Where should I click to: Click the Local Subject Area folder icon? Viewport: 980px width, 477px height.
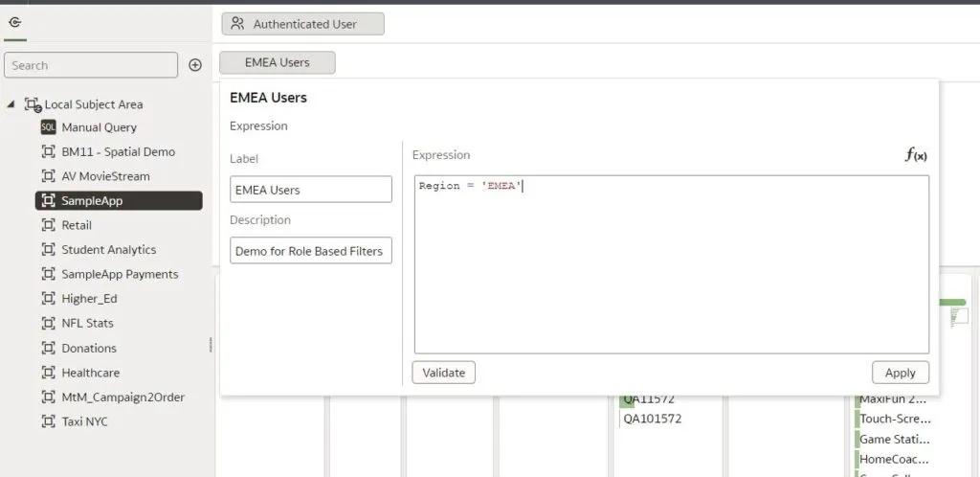coord(33,104)
